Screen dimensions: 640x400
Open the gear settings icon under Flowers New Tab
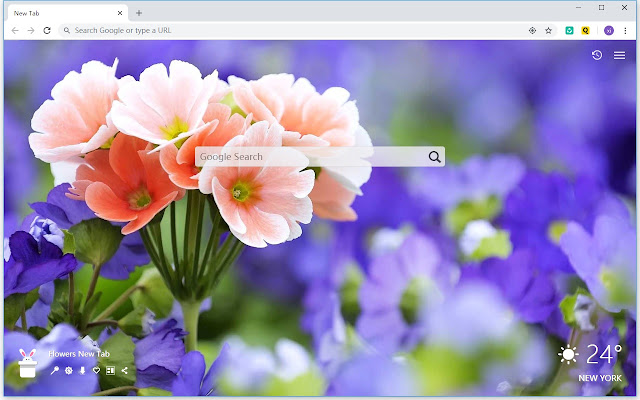69,371
